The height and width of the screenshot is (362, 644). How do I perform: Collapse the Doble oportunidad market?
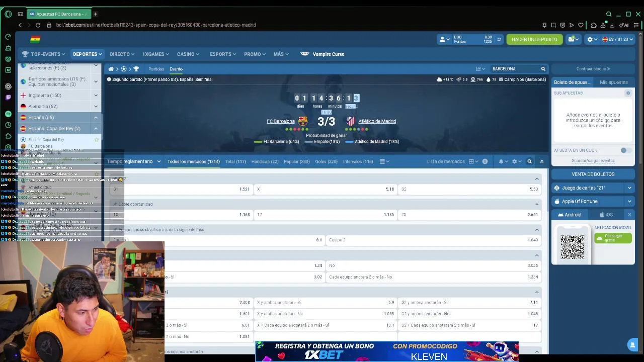click(x=537, y=204)
